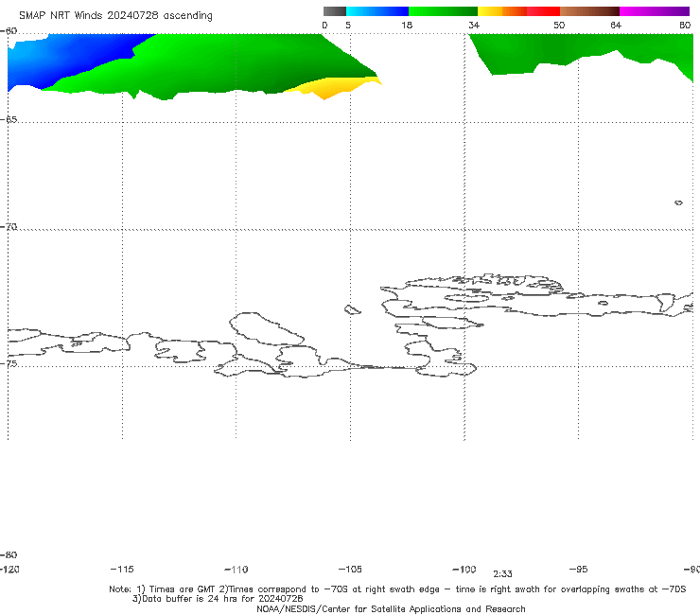Click the magenta-purple segment of the color bar
Screen dimensions: 700x615
point(655,11)
